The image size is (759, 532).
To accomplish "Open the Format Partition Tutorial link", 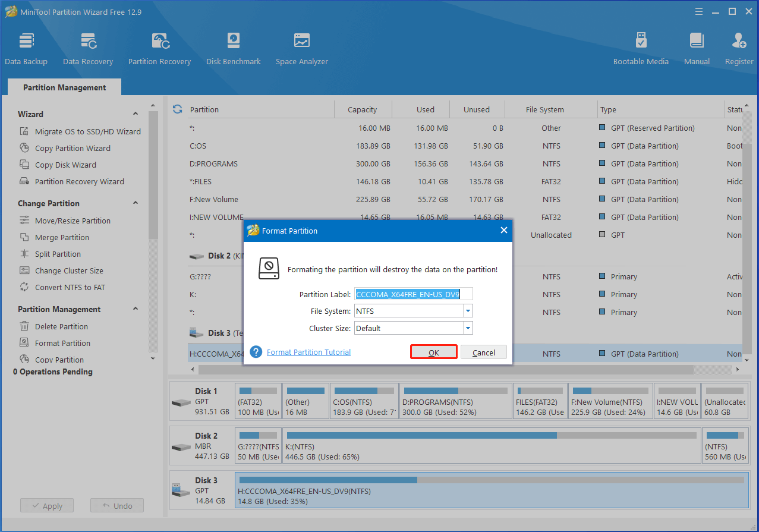I will [x=308, y=352].
